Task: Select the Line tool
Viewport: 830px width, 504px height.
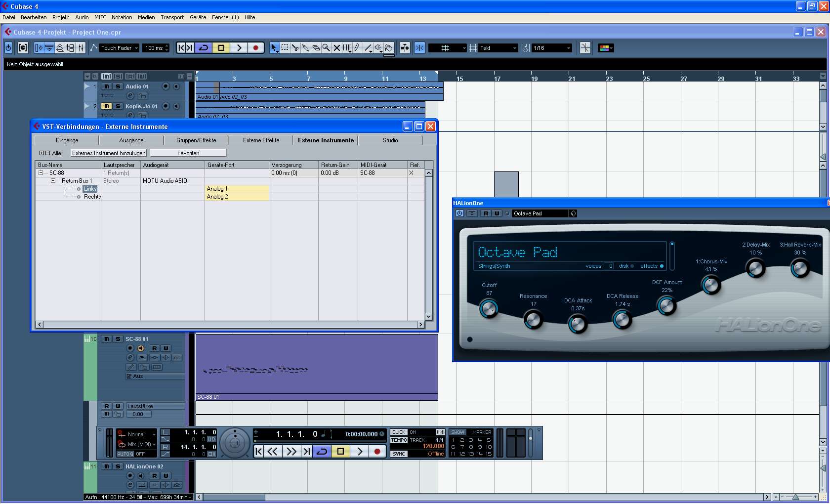Action: click(x=368, y=48)
